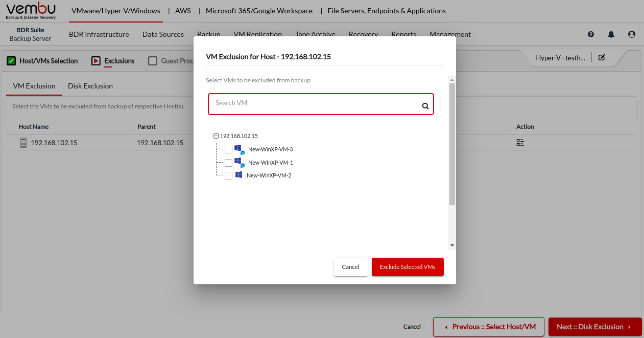The width and height of the screenshot is (644, 338).
Task: Click the edit icon beside Hyper-V job name
Action: coord(602,58)
